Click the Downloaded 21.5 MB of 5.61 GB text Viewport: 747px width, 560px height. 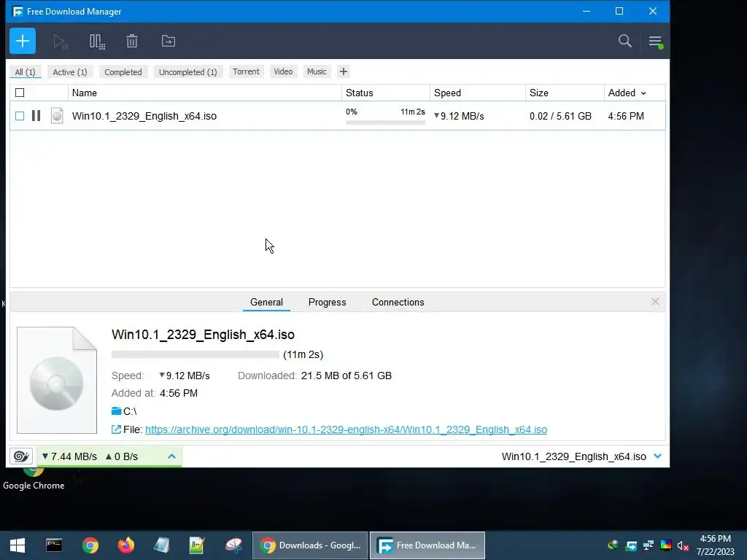point(314,376)
